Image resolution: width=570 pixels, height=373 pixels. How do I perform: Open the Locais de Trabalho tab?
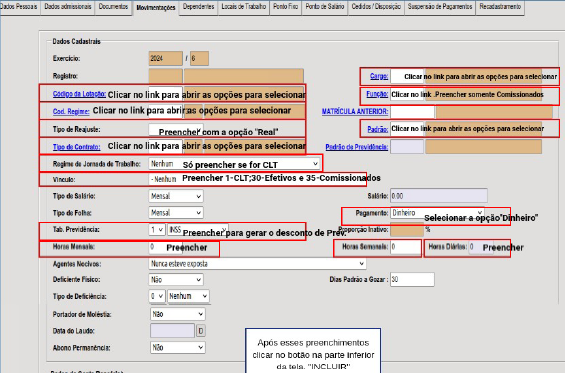[x=244, y=7]
